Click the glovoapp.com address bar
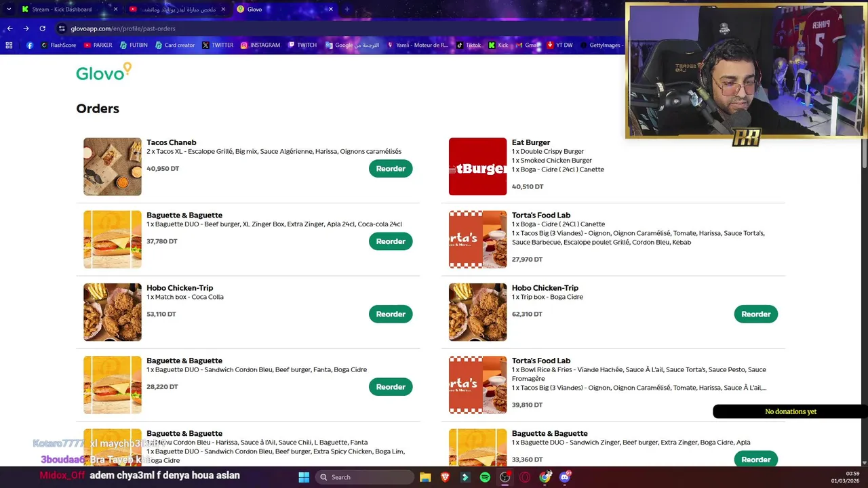This screenshot has height=488, width=868. [x=339, y=28]
